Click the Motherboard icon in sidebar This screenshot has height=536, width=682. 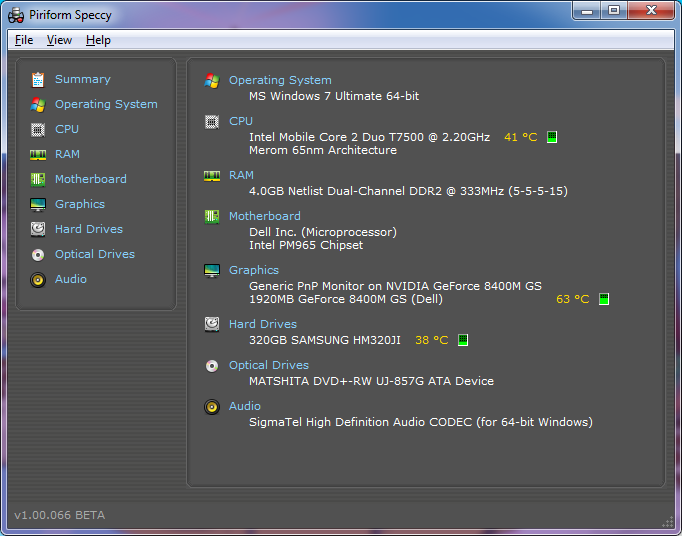38,179
